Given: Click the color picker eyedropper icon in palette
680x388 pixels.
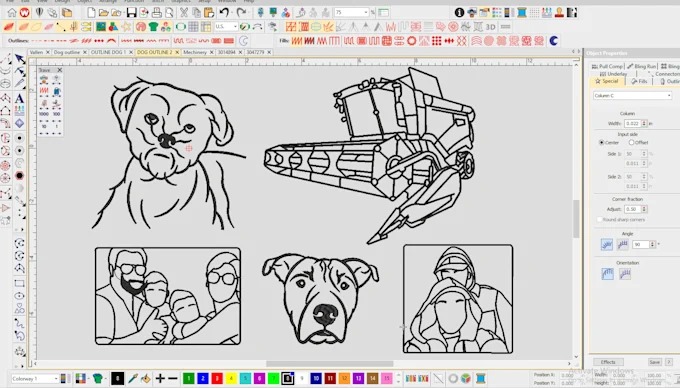Looking at the screenshot, I should click(x=134, y=378).
